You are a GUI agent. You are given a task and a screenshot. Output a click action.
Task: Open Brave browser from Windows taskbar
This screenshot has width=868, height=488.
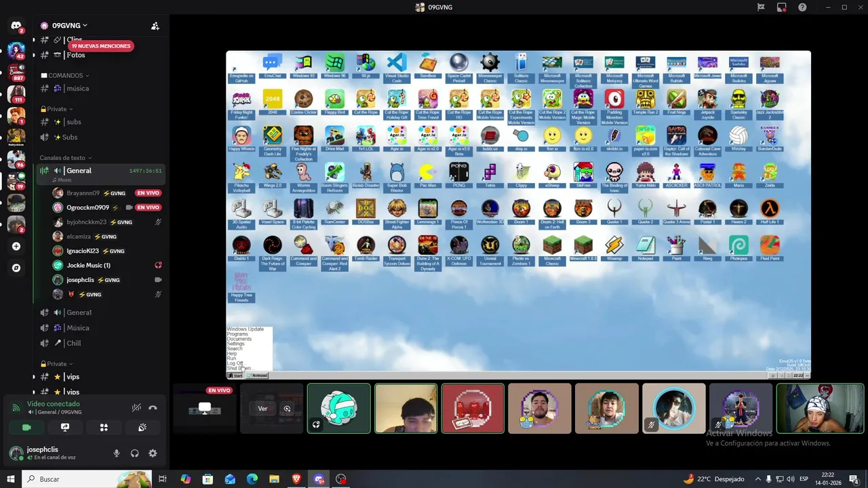(296, 479)
